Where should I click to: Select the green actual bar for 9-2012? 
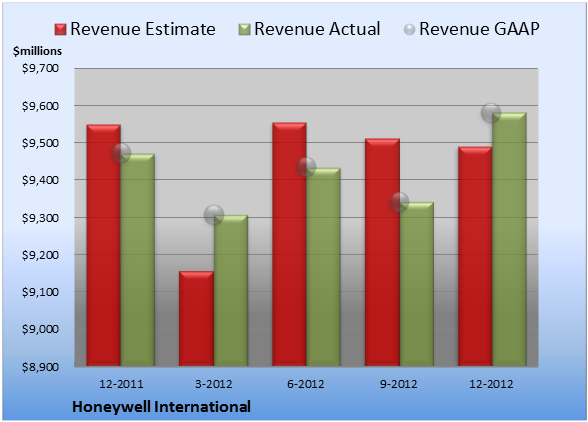[416, 284]
